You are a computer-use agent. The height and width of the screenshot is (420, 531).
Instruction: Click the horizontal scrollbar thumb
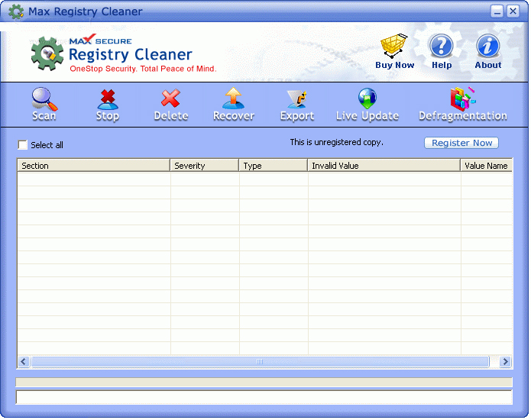click(x=260, y=362)
